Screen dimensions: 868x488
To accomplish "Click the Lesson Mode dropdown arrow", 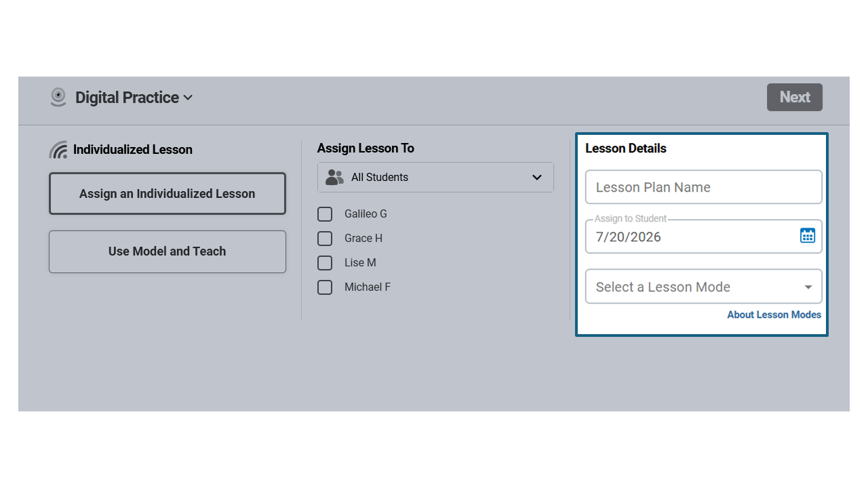I will 808,287.
